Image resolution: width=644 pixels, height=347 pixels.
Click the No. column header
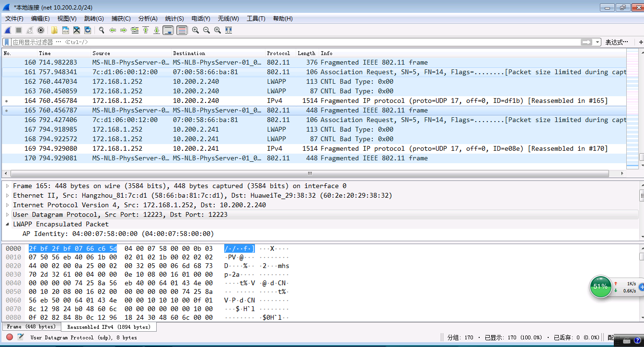pos(20,53)
